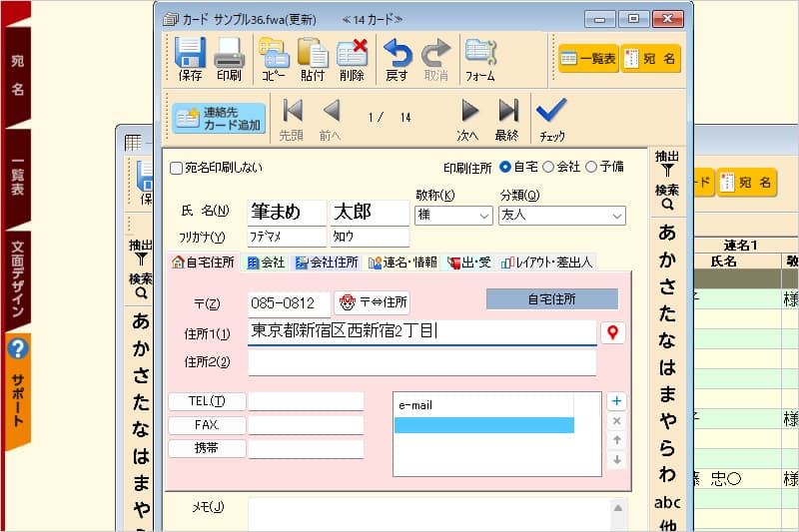Click the 戻す undo arrow
Viewport: 799px width, 532px height.
point(397,59)
